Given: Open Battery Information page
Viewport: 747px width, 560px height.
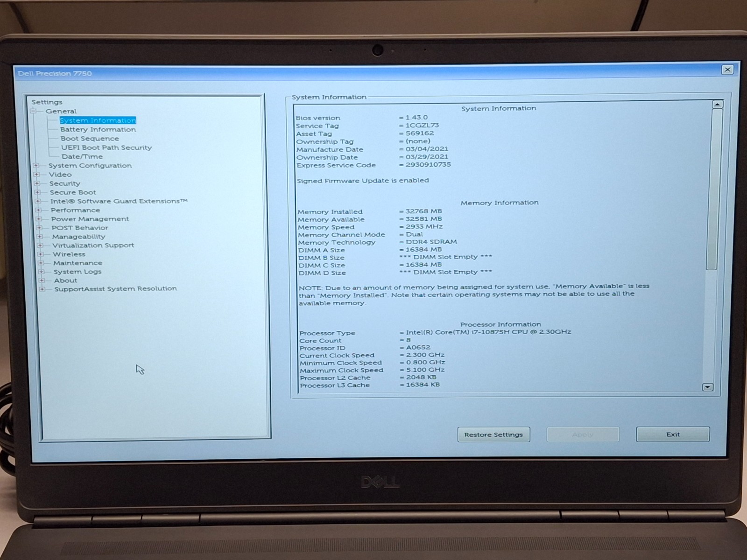Looking at the screenshot, I should click(x=98, y=130).
